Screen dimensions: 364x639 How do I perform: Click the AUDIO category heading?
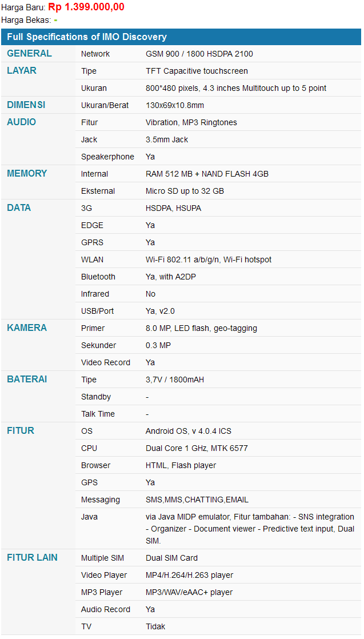(22, 122)
